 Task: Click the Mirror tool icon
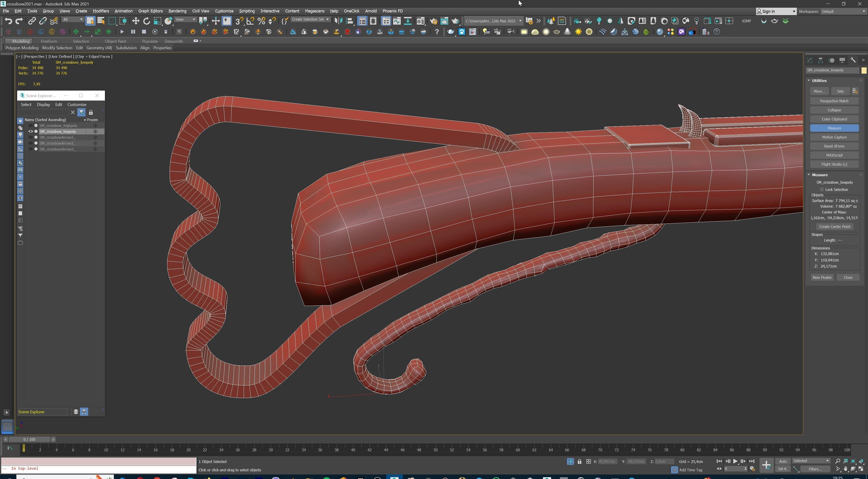[338, 21]
